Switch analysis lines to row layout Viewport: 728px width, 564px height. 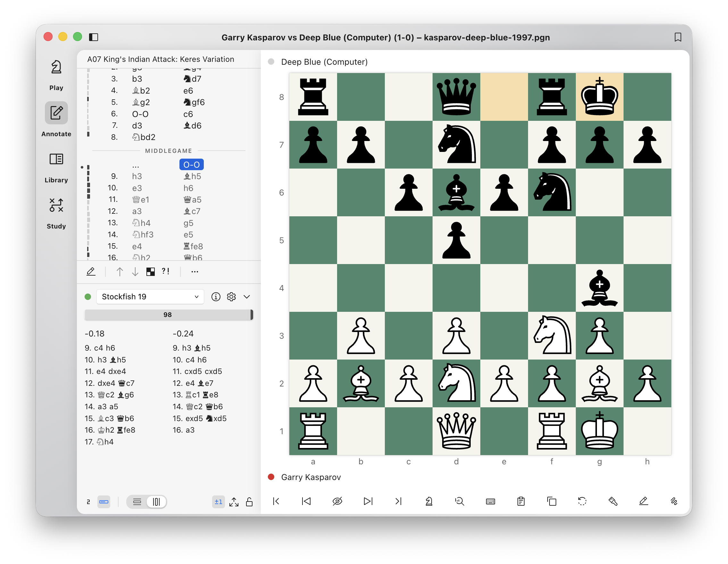pyautogui.click(x=137, y=502)
